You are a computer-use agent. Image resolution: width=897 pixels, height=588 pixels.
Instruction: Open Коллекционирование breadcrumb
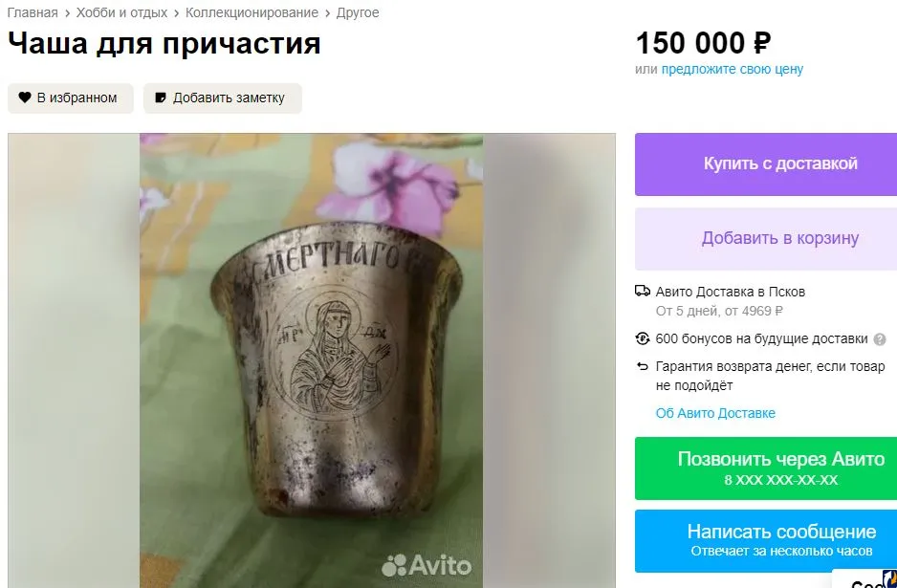[x=252, y=12]
